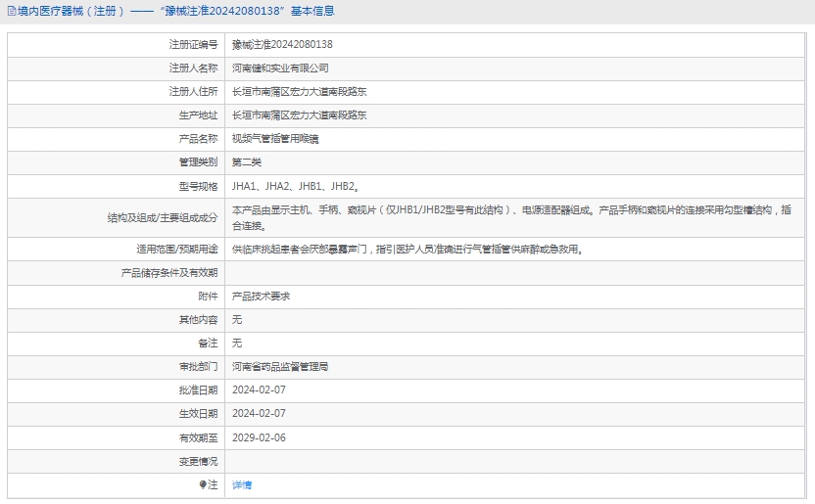Click the approval authority 河南省药品监督管理局
The width and height of the screenshot is (815, 504).
click(280, 367)
